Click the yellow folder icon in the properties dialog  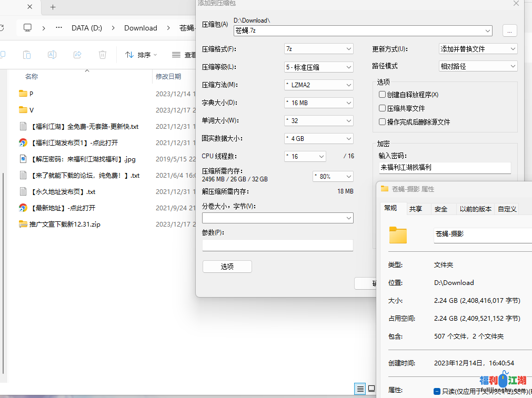(398, 236)
